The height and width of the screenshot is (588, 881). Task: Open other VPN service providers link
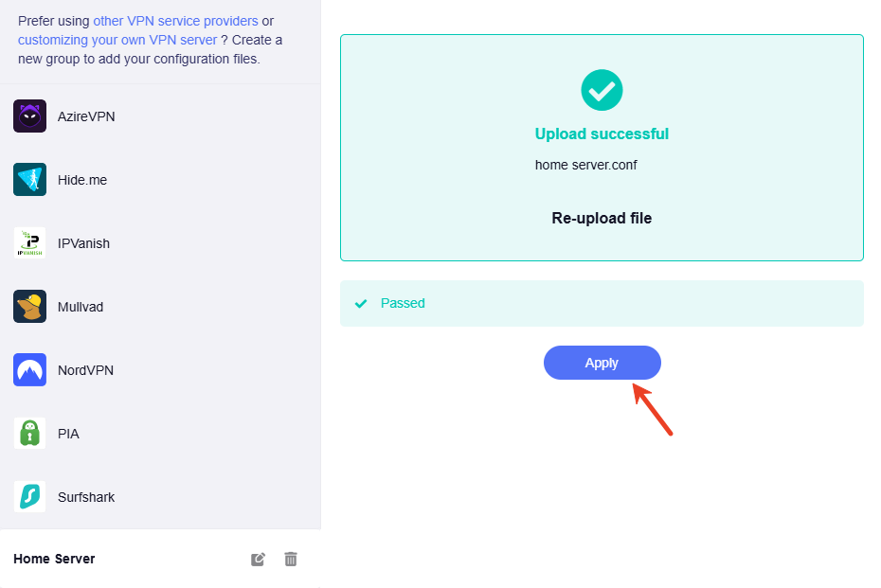tap(175, 21)
